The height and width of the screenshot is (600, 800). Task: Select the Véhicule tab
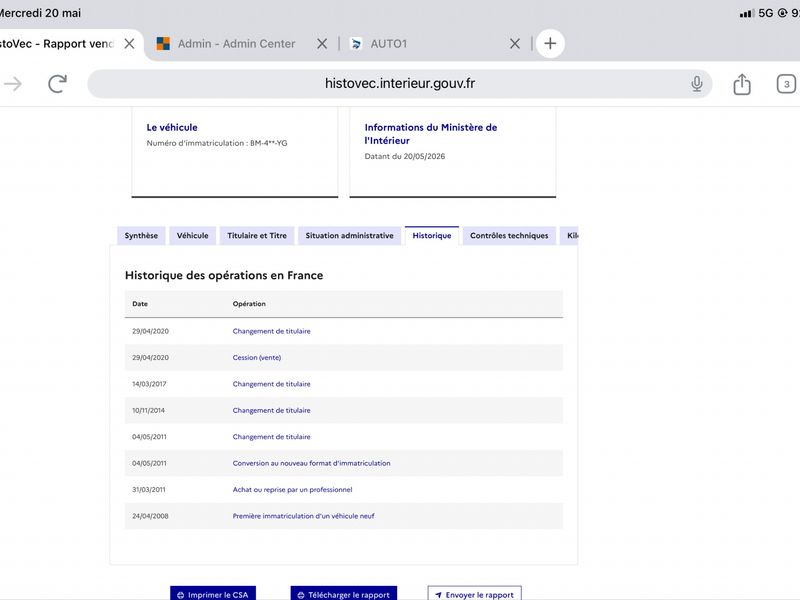(192, 236)
